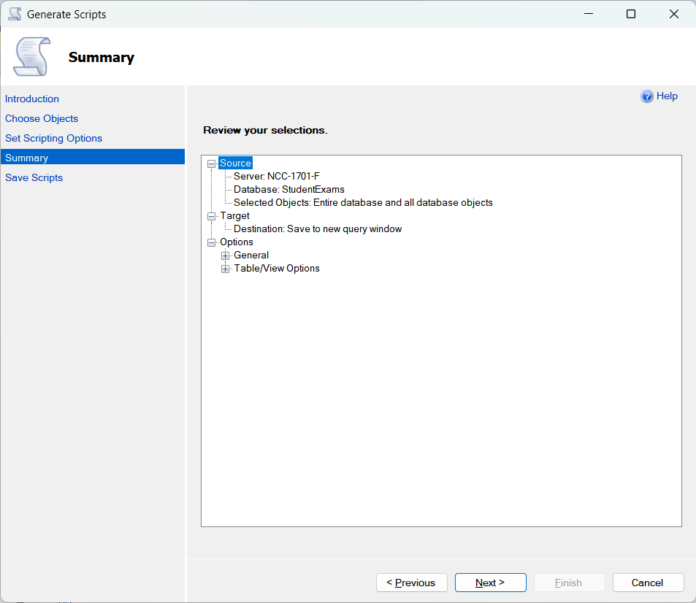Cancel the Generate Scripts wizard

tap(648, 583)
